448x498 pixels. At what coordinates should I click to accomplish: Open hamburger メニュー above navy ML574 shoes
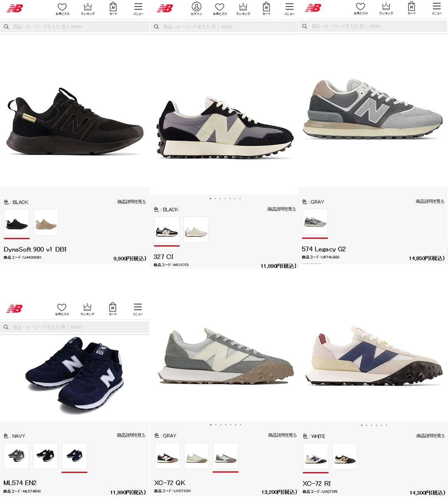coord(138,309)
